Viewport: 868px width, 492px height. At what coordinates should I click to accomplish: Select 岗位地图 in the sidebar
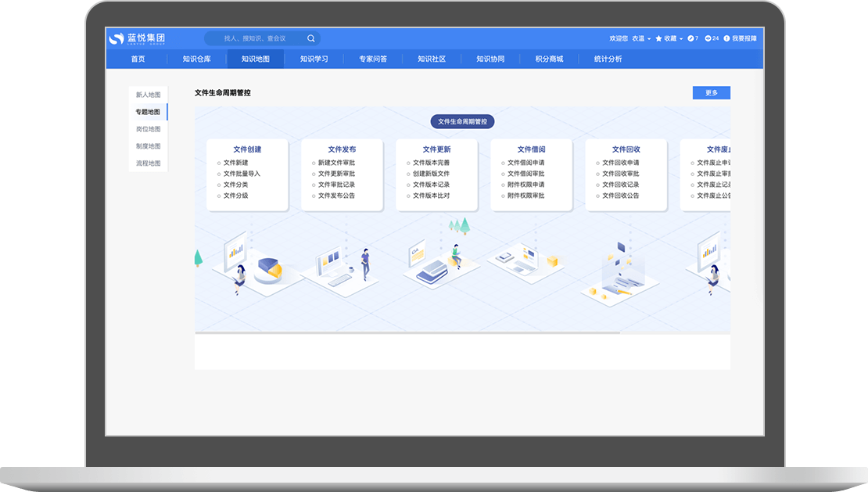point(148,129)
